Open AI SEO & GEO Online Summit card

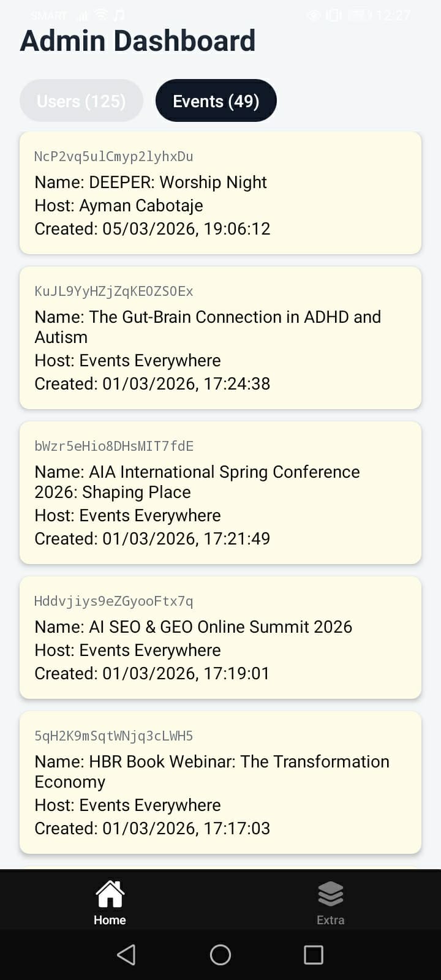pos(221,638)
